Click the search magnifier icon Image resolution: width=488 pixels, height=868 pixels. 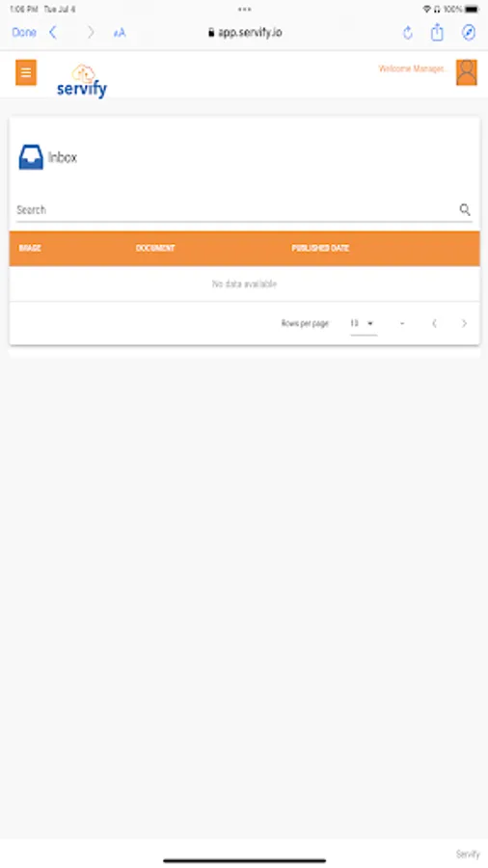[x=465, y=209]
